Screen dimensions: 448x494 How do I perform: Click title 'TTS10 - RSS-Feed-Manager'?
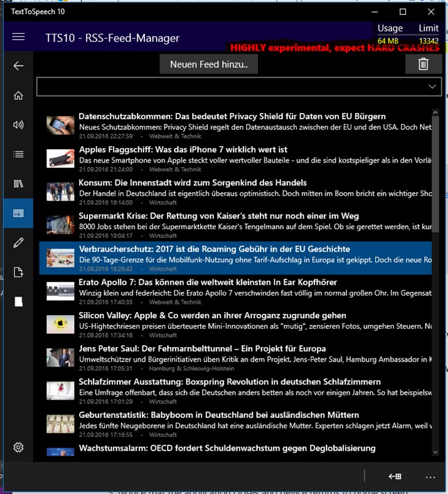point(112,38)
